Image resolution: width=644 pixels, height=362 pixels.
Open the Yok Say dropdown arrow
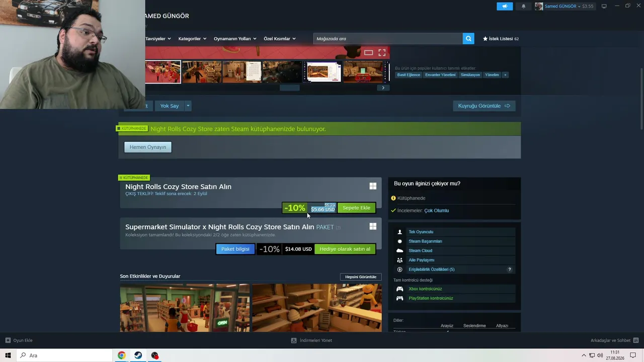click(x=188, y=106)
